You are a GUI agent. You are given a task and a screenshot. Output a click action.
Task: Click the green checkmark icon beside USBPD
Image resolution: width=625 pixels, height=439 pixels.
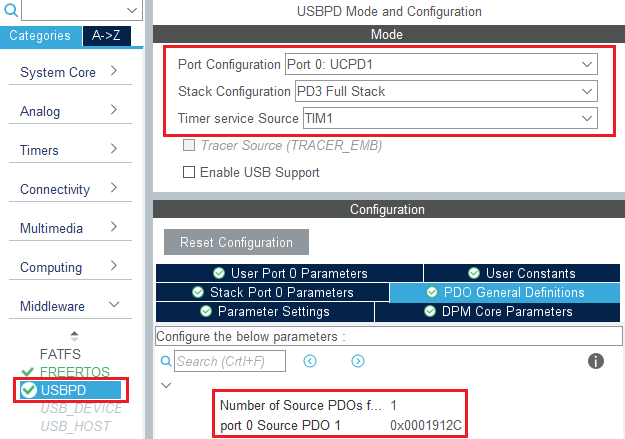click(x=29, y=390)
